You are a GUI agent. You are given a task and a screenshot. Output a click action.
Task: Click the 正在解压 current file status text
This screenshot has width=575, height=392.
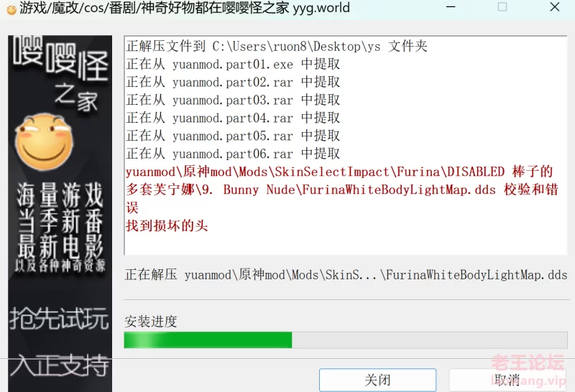(x=346, y=275)
